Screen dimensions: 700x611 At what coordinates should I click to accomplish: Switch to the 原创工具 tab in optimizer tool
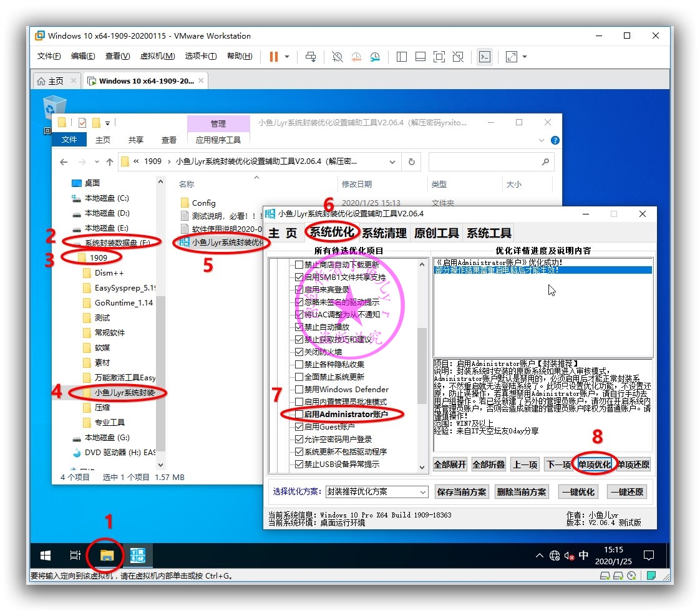[436, 233]
